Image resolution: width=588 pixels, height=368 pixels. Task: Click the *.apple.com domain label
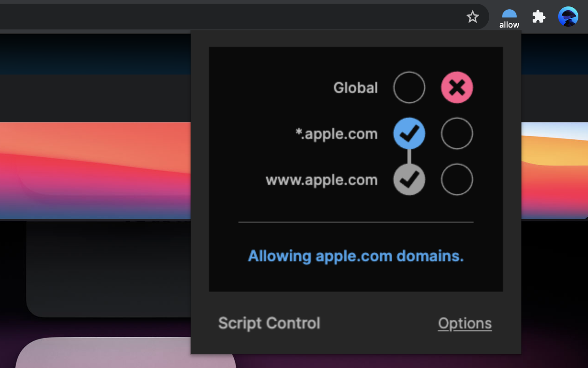(x=336, y=133)
